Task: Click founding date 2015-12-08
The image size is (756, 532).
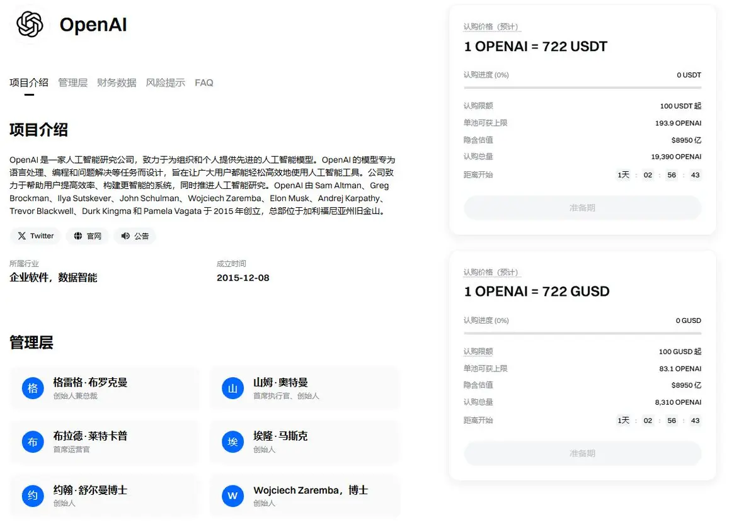Action: 243,278
